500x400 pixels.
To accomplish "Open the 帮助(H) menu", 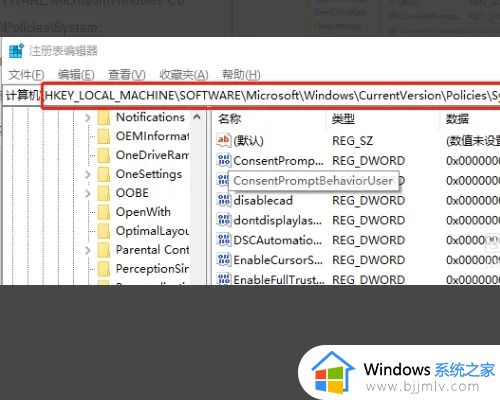I will pyautogui.click(x=241, y=75).
